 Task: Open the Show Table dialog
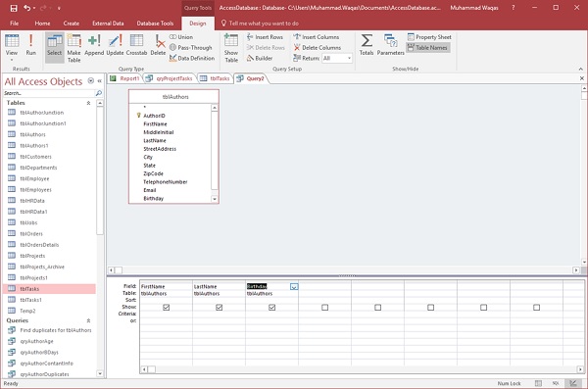pos(231,48)
